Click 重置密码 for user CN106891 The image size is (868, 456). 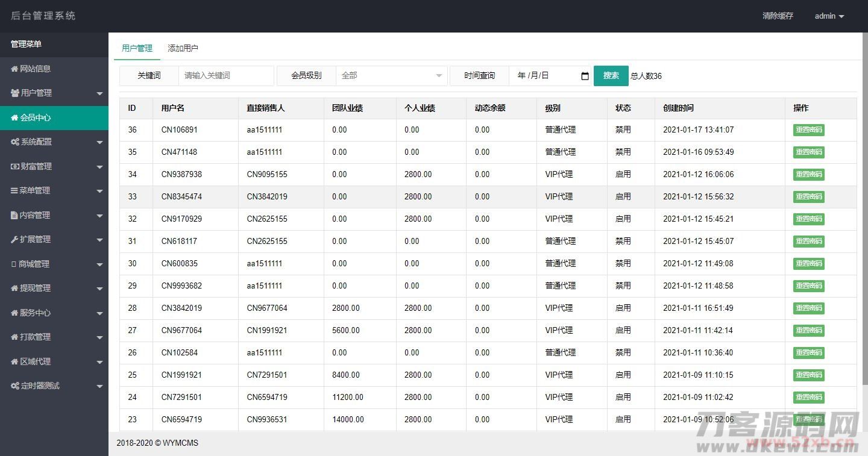coord(808,130)
